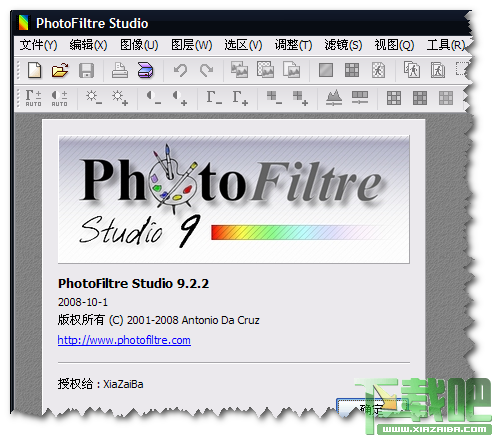The image size is (492, 435).
Task: Click the checkered transparent image icon
Action: 265,70
